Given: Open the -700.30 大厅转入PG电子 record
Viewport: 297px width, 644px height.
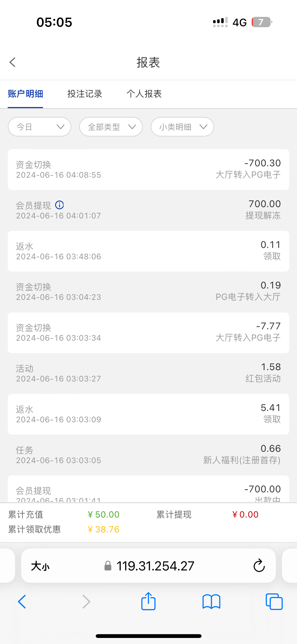Looking at the screenshot, I should (148, 169).
